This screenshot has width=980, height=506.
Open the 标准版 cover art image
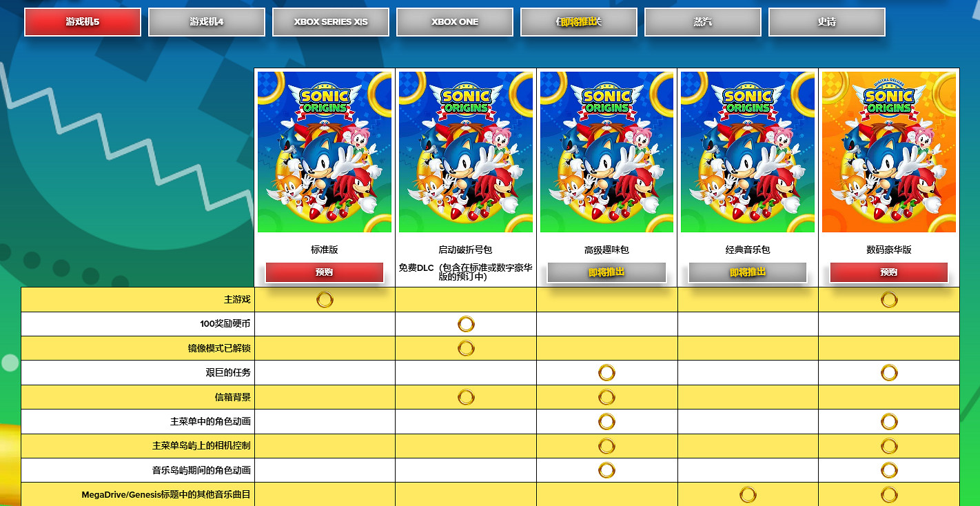pos(325,152)
